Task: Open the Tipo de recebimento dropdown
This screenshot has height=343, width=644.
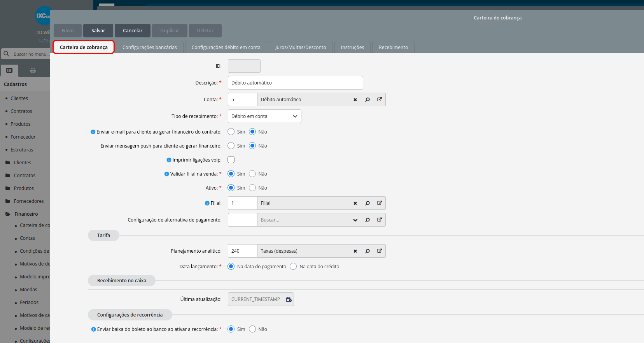Action: pos(264,116)
